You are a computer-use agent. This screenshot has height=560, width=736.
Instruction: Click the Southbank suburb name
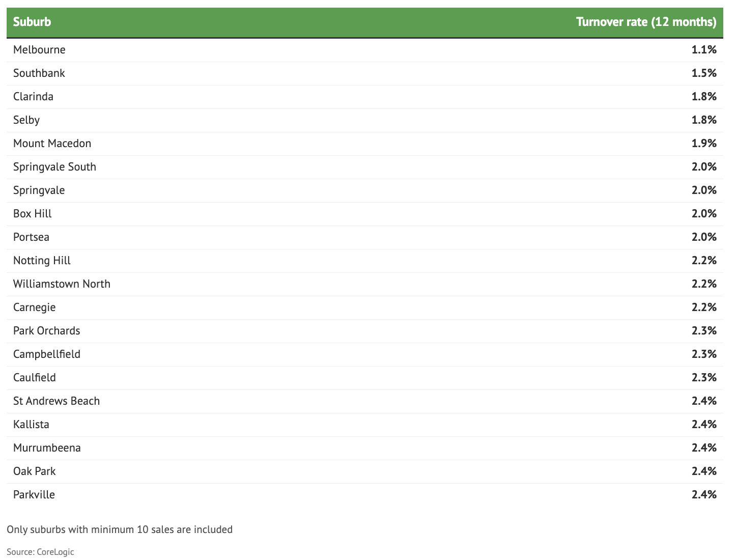(39, 73)
